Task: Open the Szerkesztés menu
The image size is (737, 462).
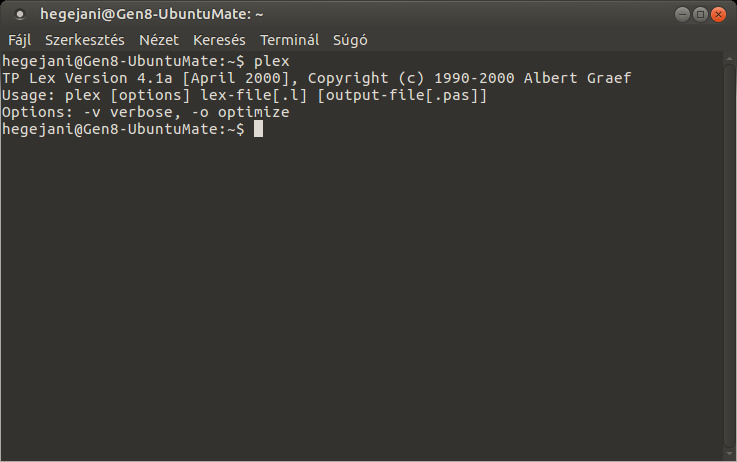Action: point(85,40)
